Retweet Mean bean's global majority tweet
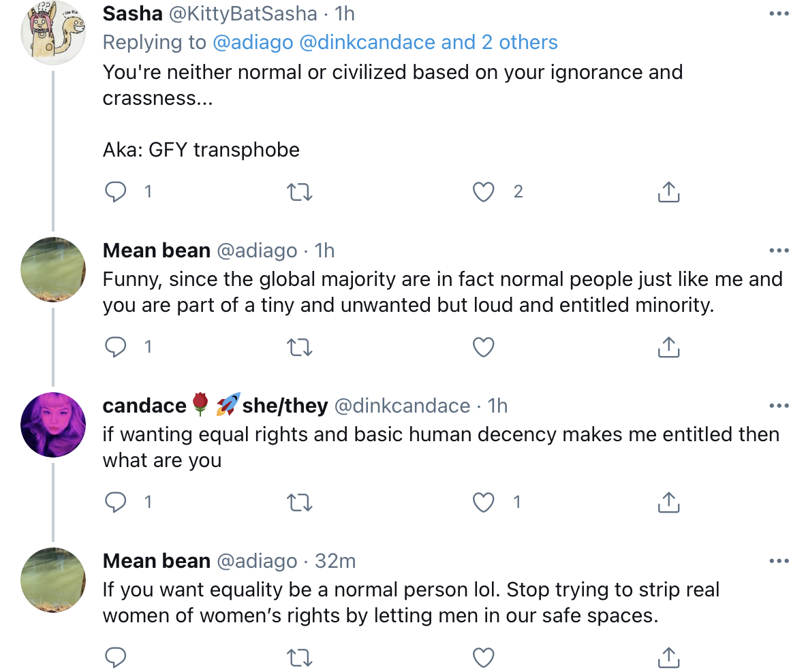 point(299,347)
